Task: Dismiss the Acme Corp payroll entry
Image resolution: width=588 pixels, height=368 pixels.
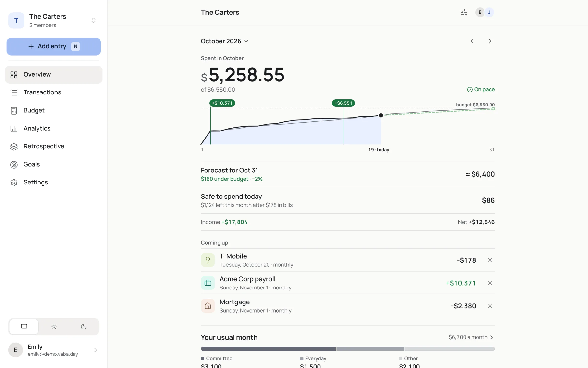Action: point(490,283)
